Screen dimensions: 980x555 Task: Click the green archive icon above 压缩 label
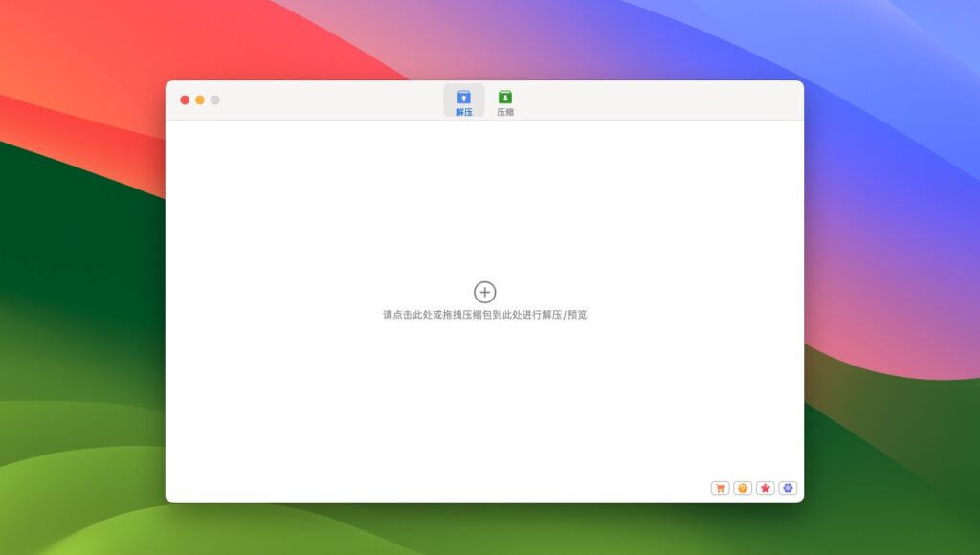tap(505, 96)
